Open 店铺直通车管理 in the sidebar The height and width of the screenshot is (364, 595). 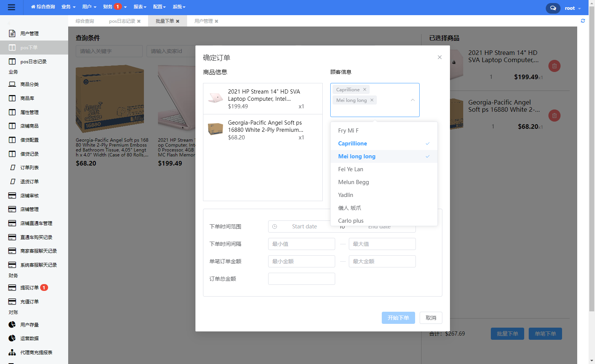(34, 223)
